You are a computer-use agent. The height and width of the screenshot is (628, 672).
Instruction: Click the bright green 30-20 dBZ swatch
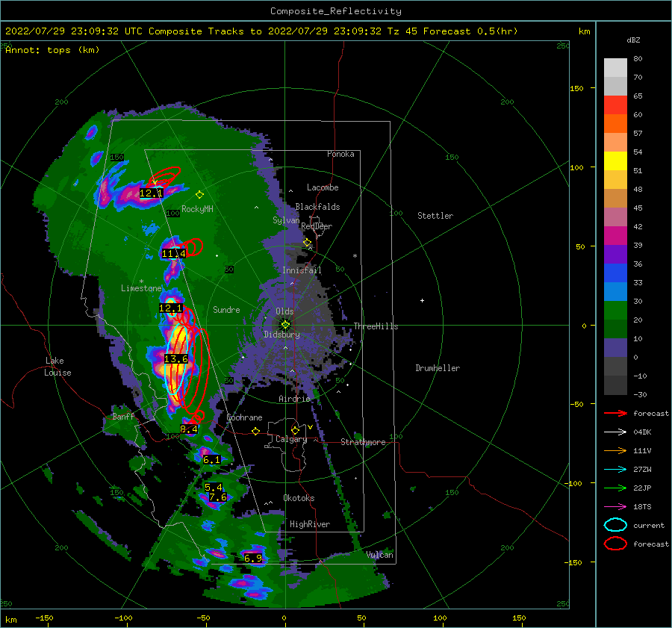coord(615,311)
